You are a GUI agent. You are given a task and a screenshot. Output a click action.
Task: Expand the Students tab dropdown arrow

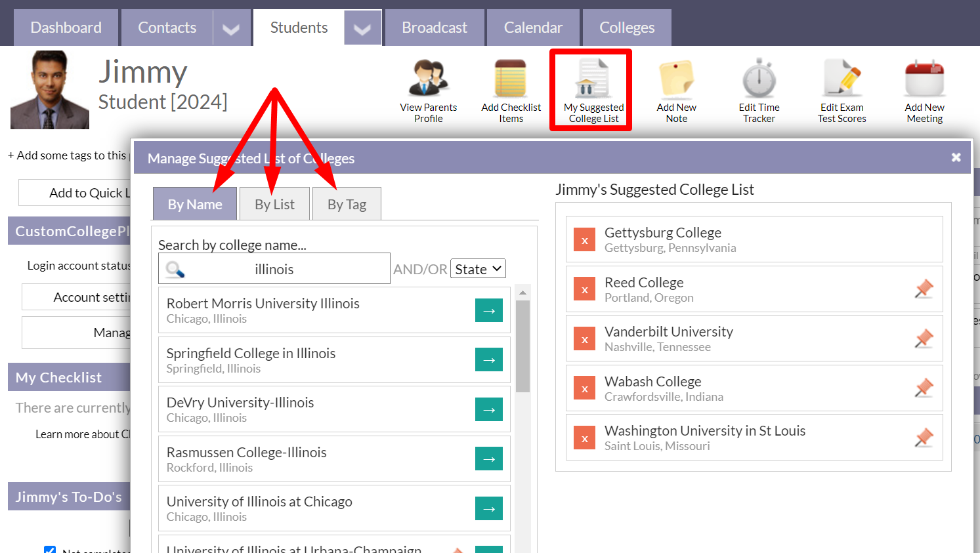coord(362,28)
